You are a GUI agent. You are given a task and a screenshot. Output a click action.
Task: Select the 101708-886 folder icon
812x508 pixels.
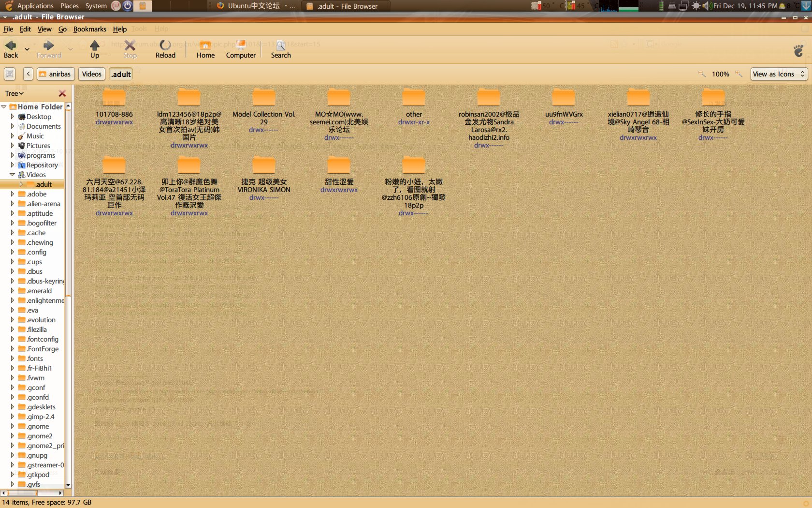(114, 98)
